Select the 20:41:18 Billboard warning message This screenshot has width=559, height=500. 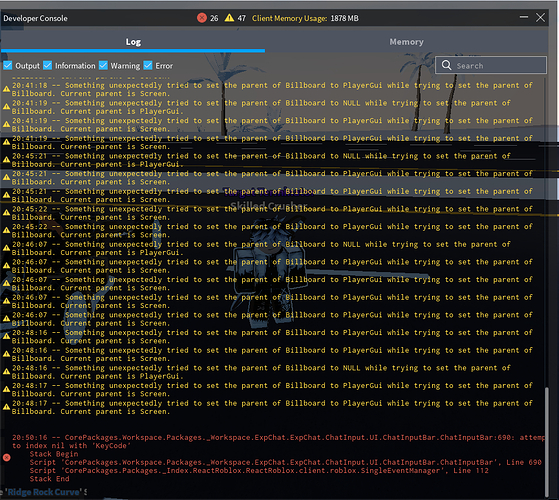[272, 89]
